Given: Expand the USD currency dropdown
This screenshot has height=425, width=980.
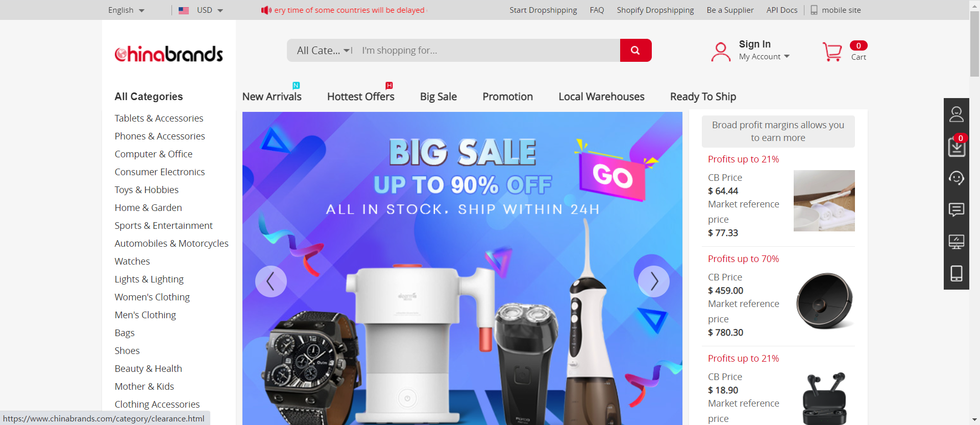Looking at the screenshot, I should point(201,10).
